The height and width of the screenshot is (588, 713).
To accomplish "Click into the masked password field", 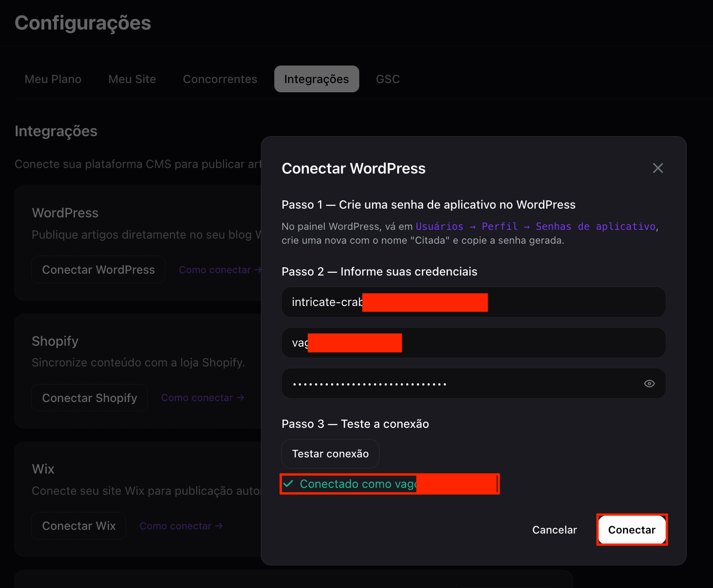I will click(x=474, y=384).
